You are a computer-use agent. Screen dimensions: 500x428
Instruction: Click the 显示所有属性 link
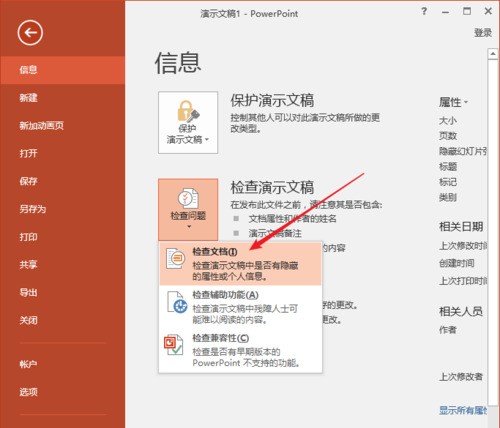pos(463,410)
